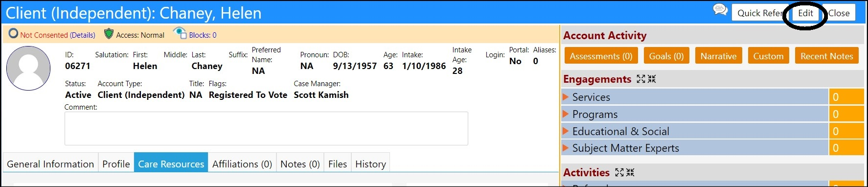
Task: Collapse all Activities sections icon
Action: 630,172
